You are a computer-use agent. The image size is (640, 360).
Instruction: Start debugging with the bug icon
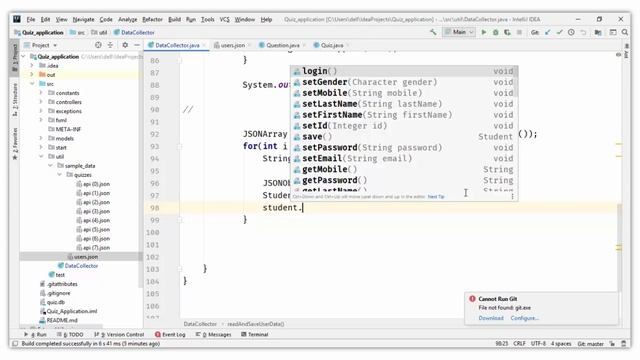(x=496, y=32)
